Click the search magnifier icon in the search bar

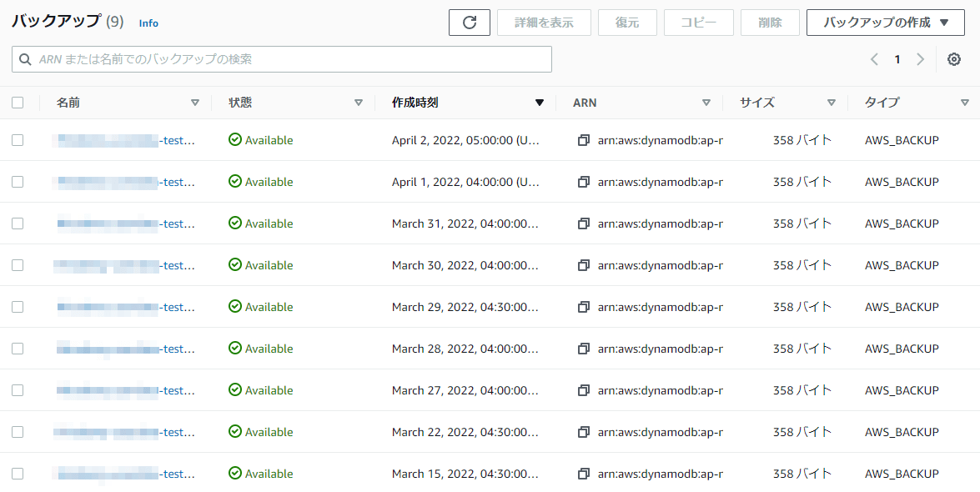pyautogui.click(x=25, y=59)
